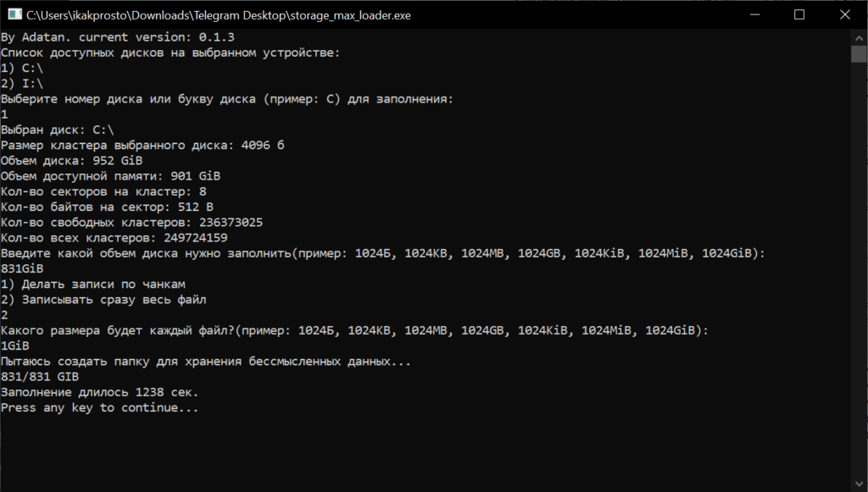Click the 'Press any key to continue...' prompt
Screen dimensions: 868x492
click(x=100, y=408)
